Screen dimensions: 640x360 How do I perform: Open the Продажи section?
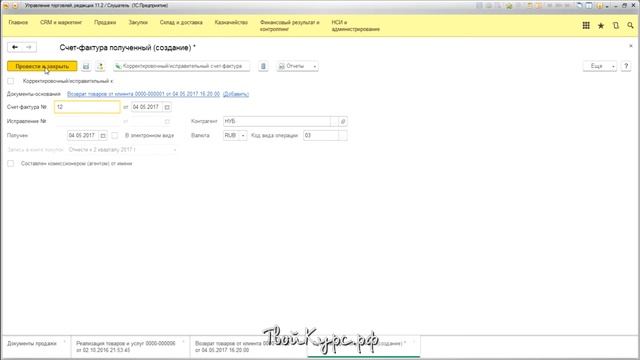pyautogui.click(x=105, y=22)
